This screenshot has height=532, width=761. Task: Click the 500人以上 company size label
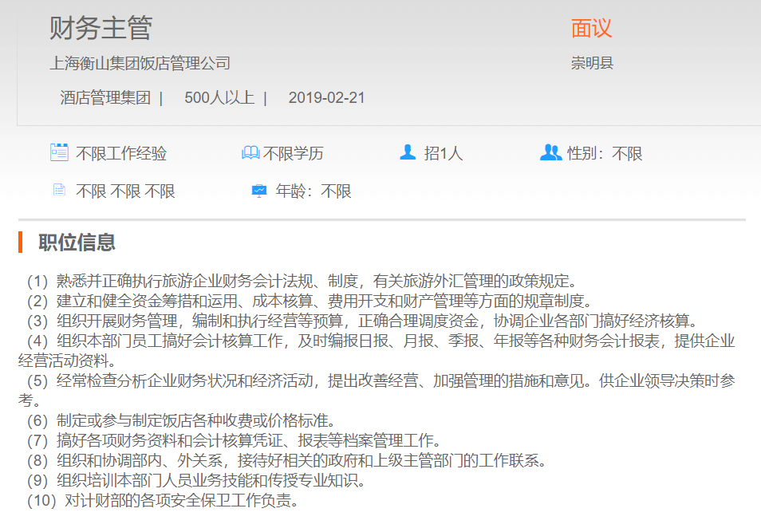[x=219, y=98]
